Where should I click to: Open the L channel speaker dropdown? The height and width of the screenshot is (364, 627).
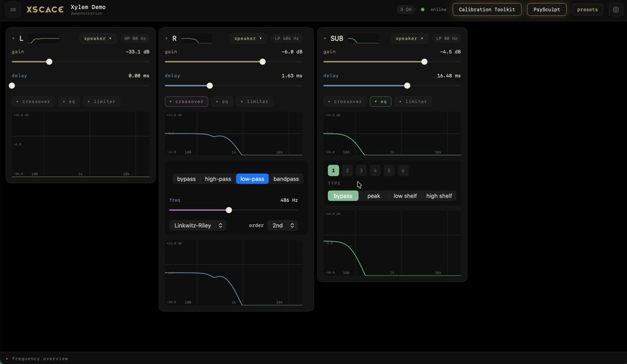click(x=98, y=39)
